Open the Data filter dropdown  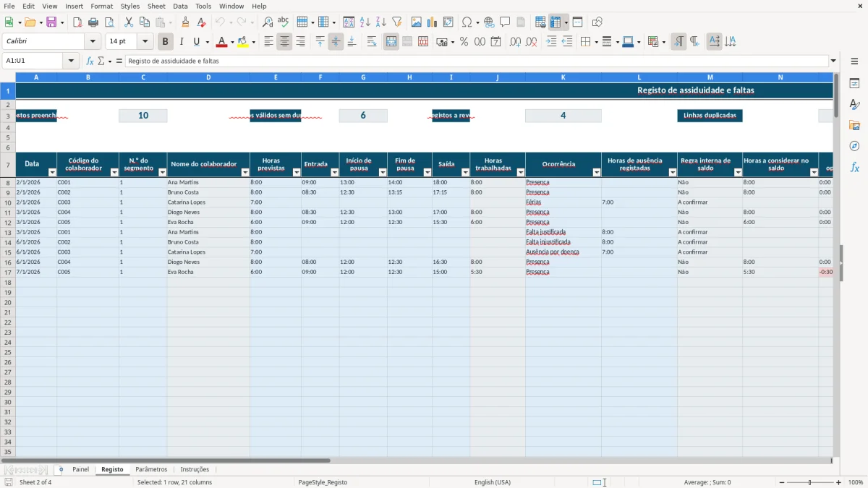pos(52,172)
